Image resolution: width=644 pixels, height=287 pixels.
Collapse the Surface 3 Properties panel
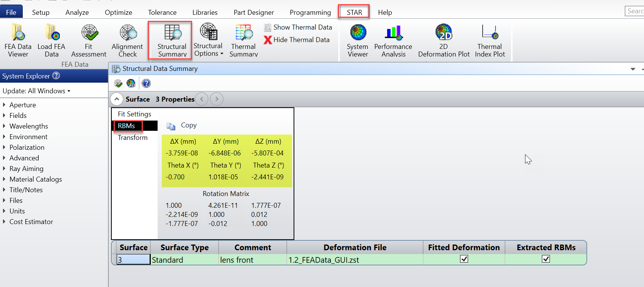pos(117,99)
